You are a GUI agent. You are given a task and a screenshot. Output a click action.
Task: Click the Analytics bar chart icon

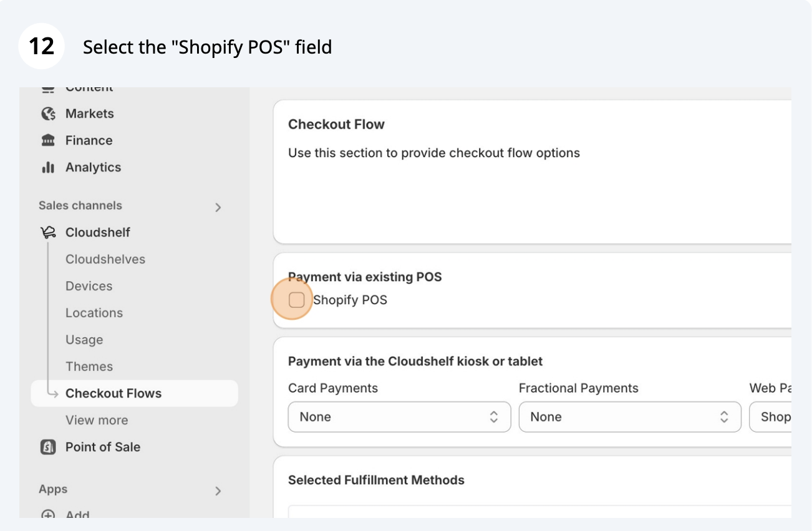48,168
